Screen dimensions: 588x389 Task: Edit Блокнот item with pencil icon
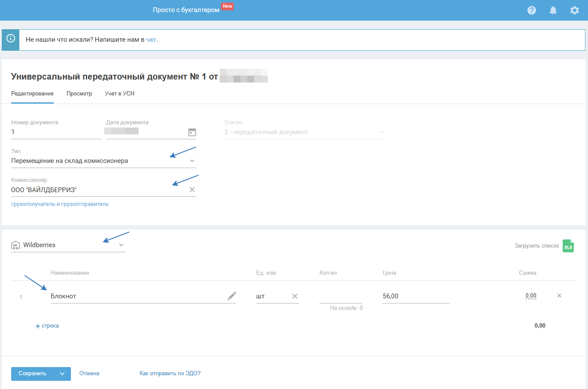(x=232, y=296)
